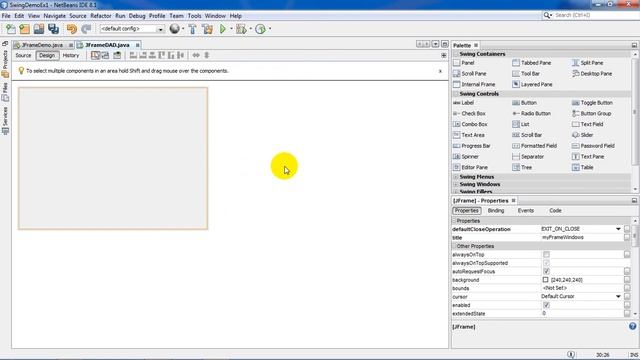Open the defaultCloseOperation dropdown
This screenshot has height=360, width=640.
point(618,229)
